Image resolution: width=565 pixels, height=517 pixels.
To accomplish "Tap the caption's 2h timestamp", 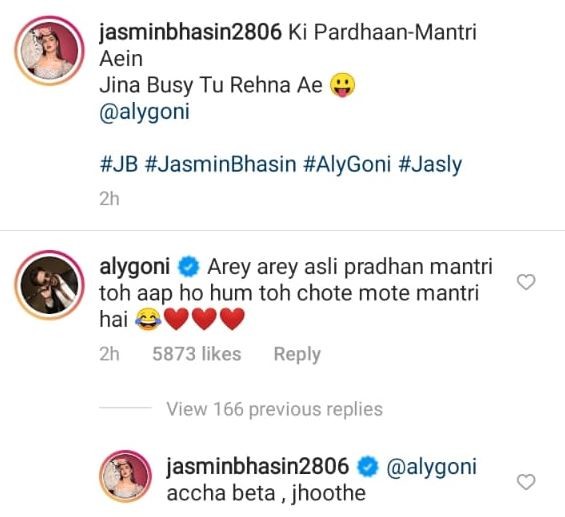I will 109,199.
